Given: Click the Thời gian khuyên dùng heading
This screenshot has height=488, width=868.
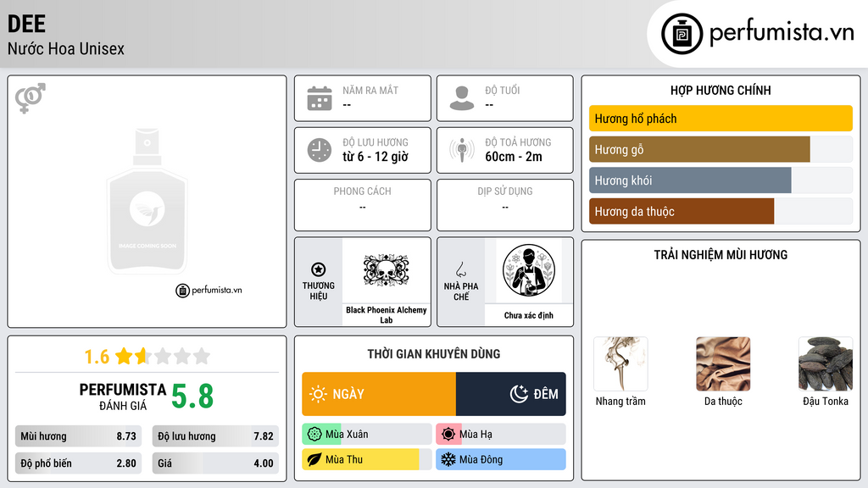Looking at the screenshot, I should pyautogui.click(x=434, y=354).
